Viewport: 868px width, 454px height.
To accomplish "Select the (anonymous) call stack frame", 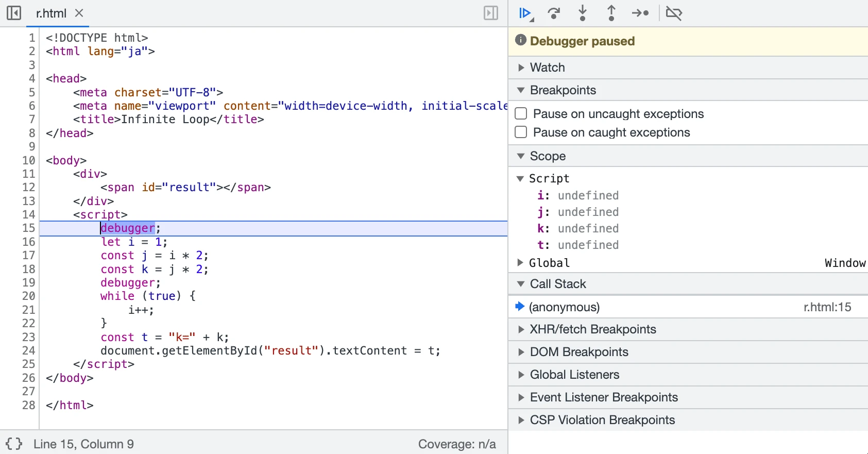I will click(688, 307).
